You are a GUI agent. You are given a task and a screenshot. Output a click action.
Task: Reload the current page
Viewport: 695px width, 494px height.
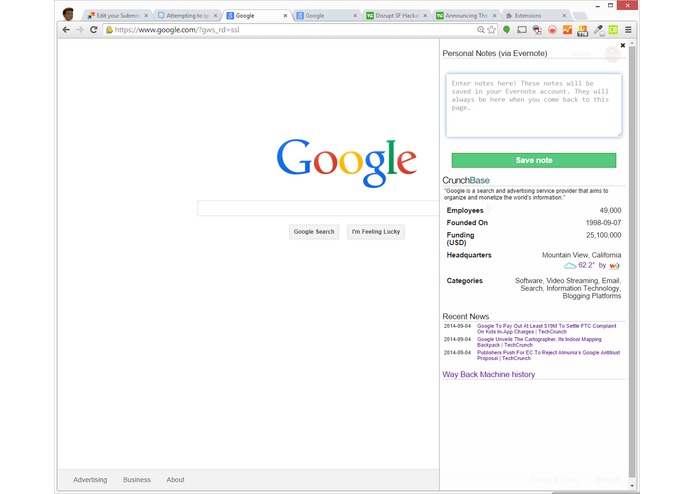[93, 30]
